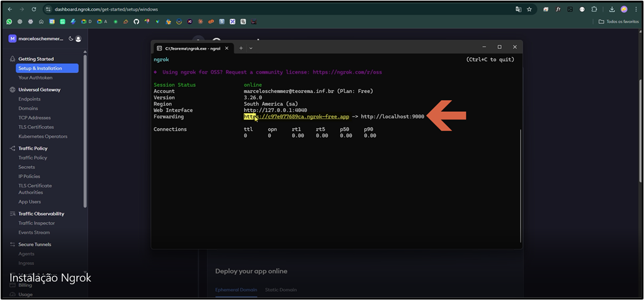Viewport: 644px width, 300px height.
Task: Open the Endpoints section
Action: pos(29,99)
